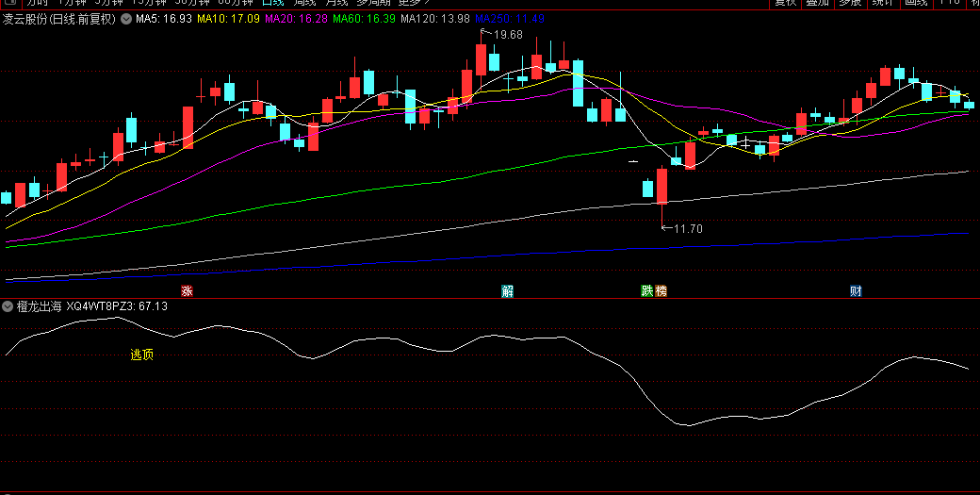Click the 11.70 low price label

tap(688, 229)
